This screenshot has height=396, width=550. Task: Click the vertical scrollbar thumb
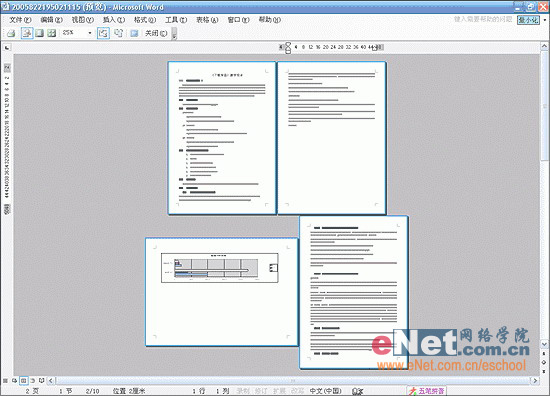(x=544, y=105)
